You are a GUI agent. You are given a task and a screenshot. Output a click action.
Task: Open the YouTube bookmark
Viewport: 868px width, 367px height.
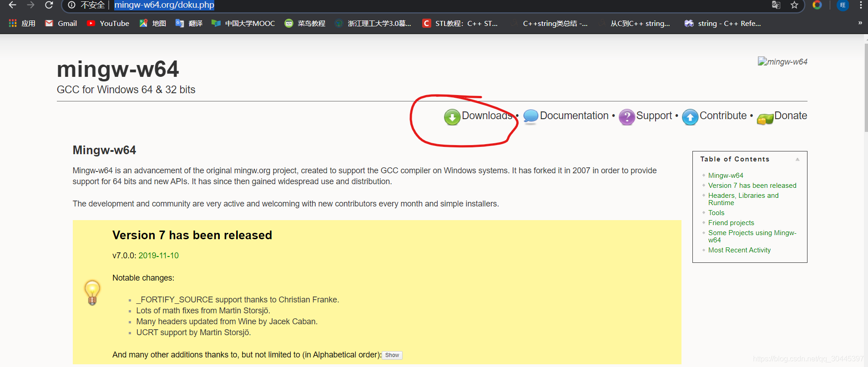coord(108,23)
